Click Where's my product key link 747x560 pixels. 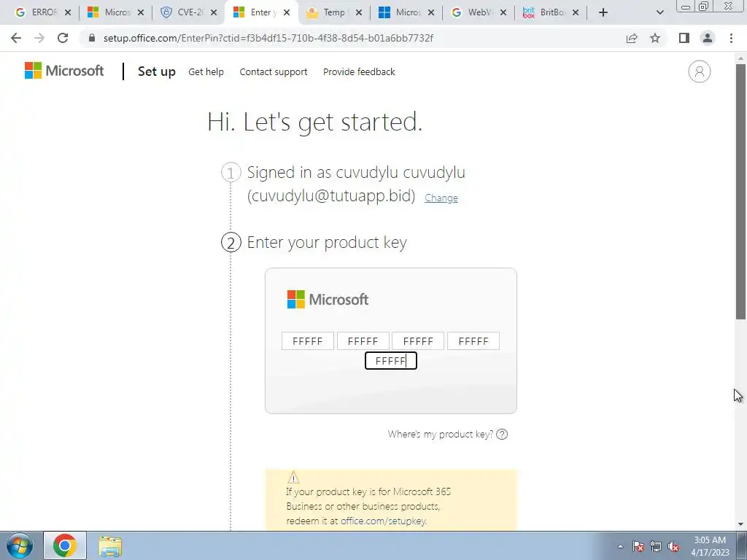pos(440,435)
